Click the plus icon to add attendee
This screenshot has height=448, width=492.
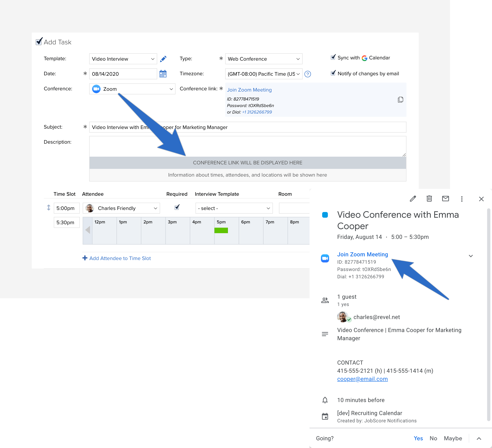pos(85,258)
